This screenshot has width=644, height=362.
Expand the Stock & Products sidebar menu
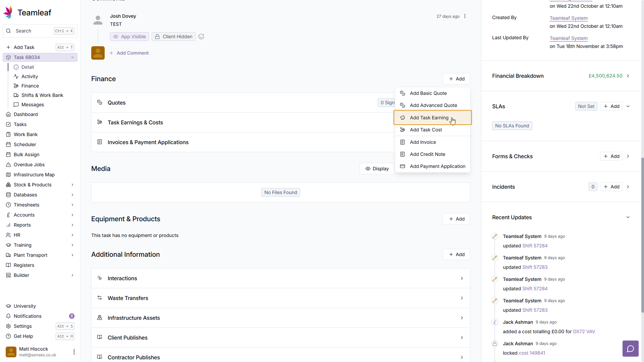pyautogui.click(x=72, y=185)
